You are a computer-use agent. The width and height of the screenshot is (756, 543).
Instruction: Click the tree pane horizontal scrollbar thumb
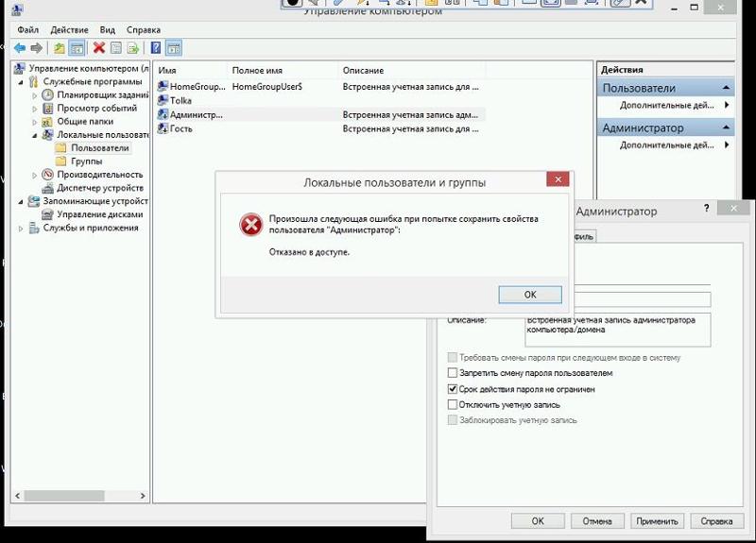tap(64, 495)
